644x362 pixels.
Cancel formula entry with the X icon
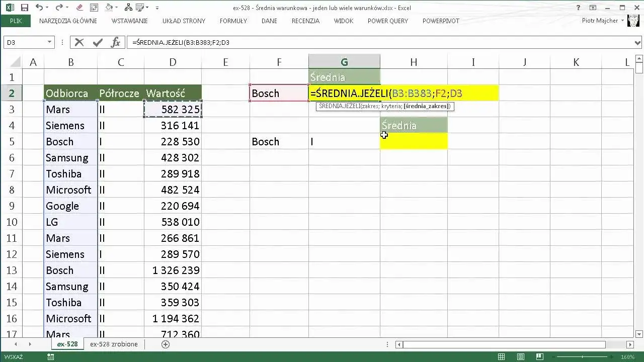pyautogui.click(x=79, y=43)
